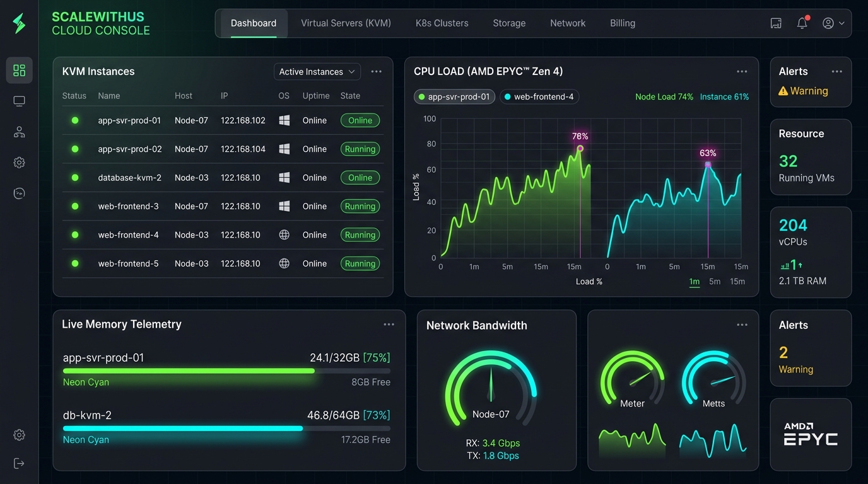Open KVM Instances panel options menu
Image resolution: width=868 pixels, height=484 pixels.
[x=377, y=72]
